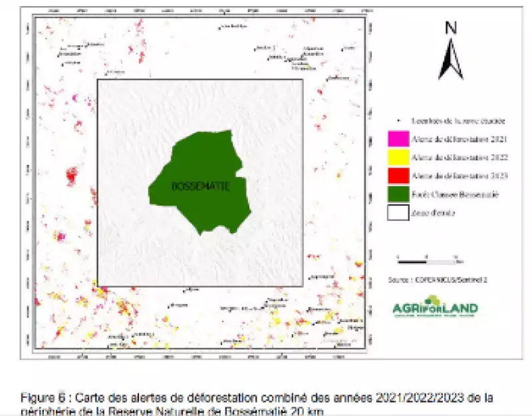532x416 pixels.
Task: Click the white Zone d'étude legend box
Action: 398,212
